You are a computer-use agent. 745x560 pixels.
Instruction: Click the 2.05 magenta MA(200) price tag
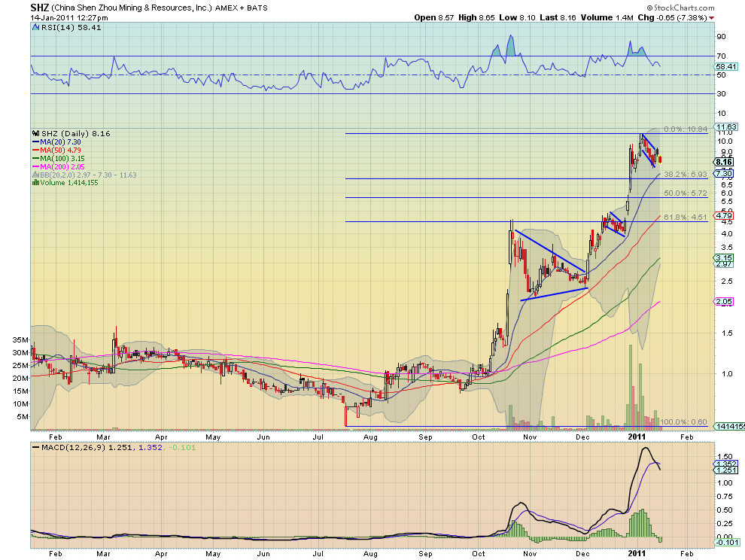click(x=725, y=301)
